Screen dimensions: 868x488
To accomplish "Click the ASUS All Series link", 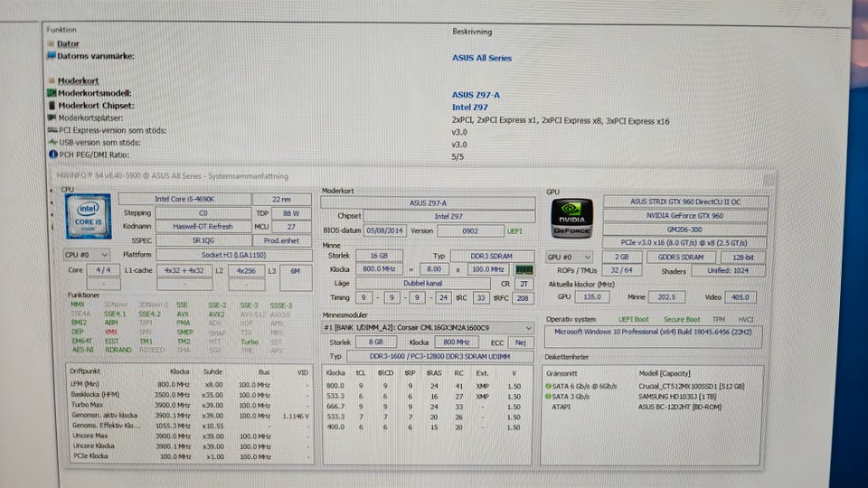I will coord(481,58).
